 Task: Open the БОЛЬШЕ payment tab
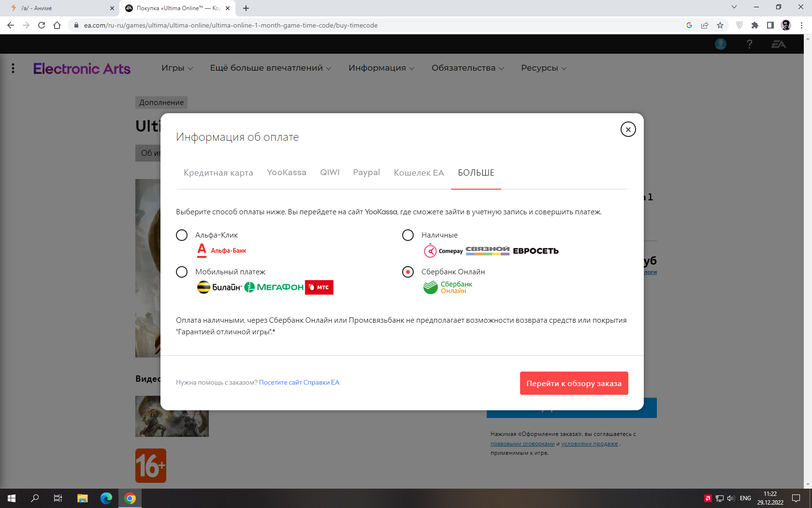476,173
